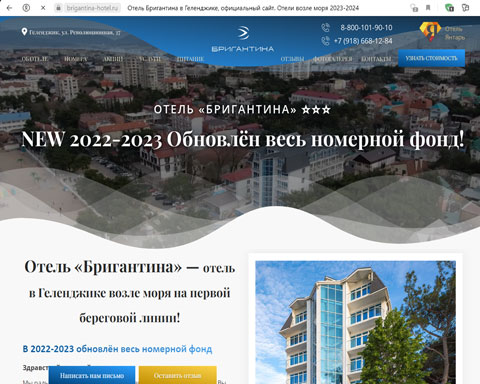Click the Yandex round icon beside back arrow
Image resolution: width=480 pixels, height=384 pixels.
tap(26, 8)
